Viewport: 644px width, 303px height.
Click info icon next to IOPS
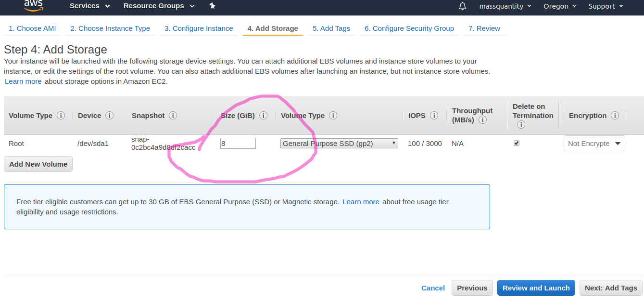click(x=434, y=116)
